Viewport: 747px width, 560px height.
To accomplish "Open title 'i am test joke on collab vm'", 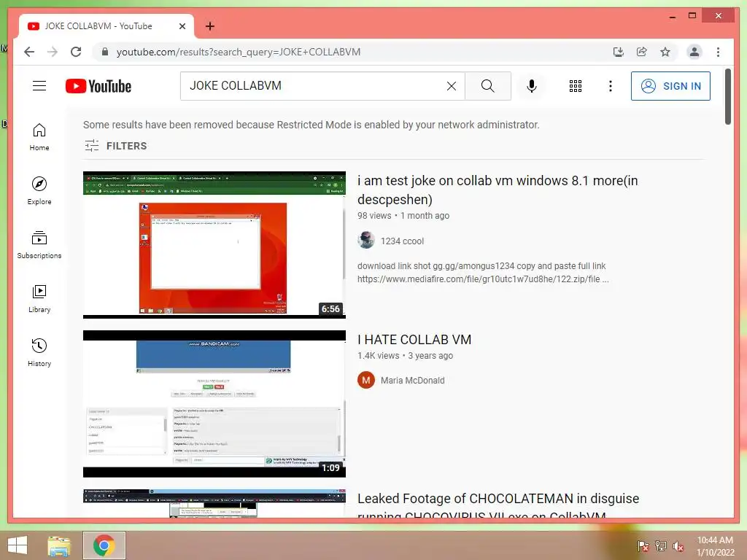I will pos(498,190).
